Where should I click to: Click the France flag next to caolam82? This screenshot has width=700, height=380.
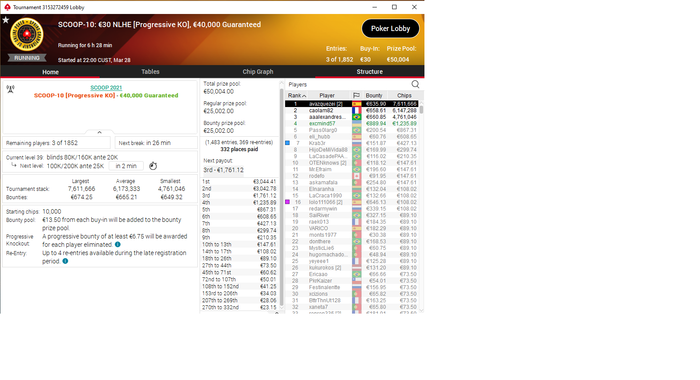click(356, 110)
